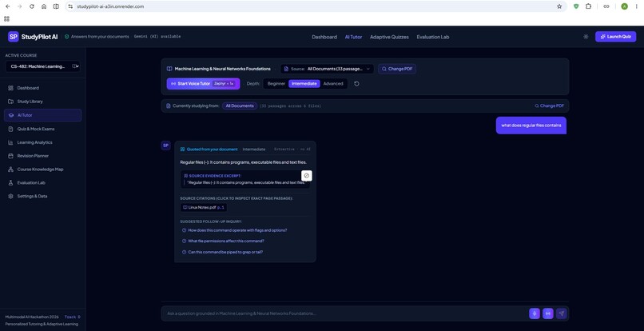Screen dimensions: 644x331
Task: Open the browser three-dot menu
Action: tap(636, 6)
